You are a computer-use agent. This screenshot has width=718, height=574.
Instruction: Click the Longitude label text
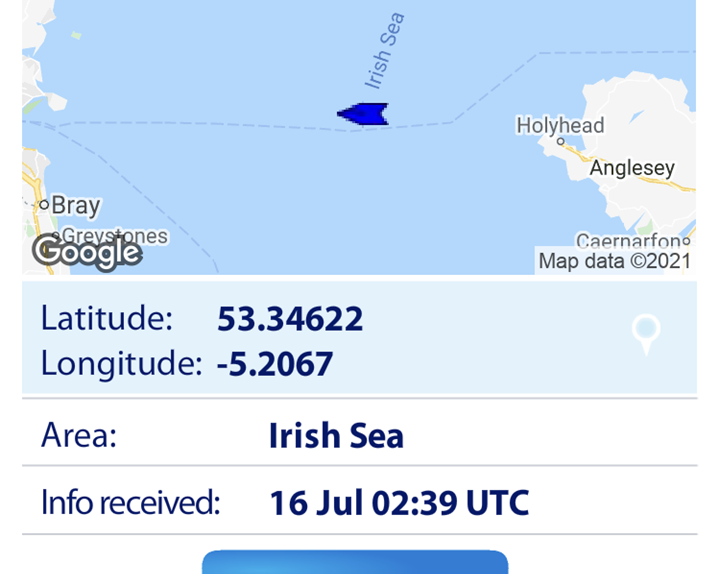[121, 363]
